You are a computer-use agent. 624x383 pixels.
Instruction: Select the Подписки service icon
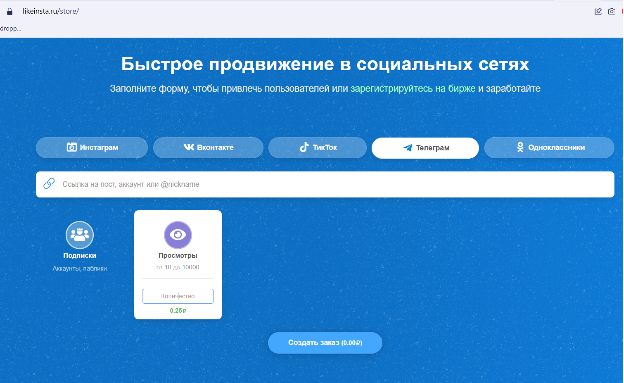tap(80, 235)
